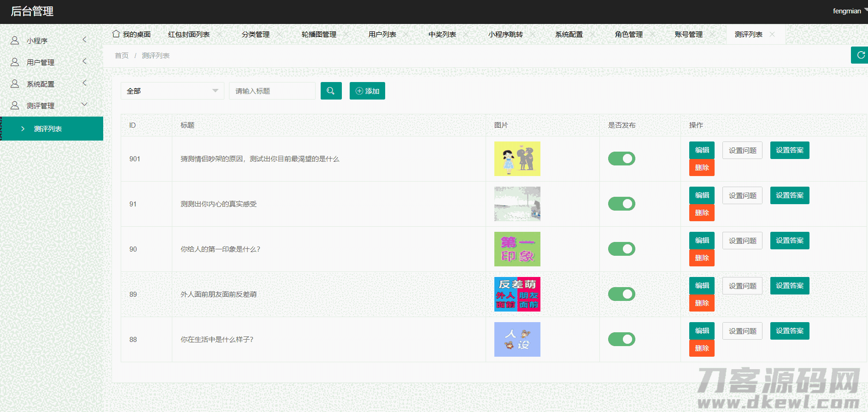Screen dimensions: 868x412
Task: Turn off publish switch for ID 88
Action: coord(622,339)
